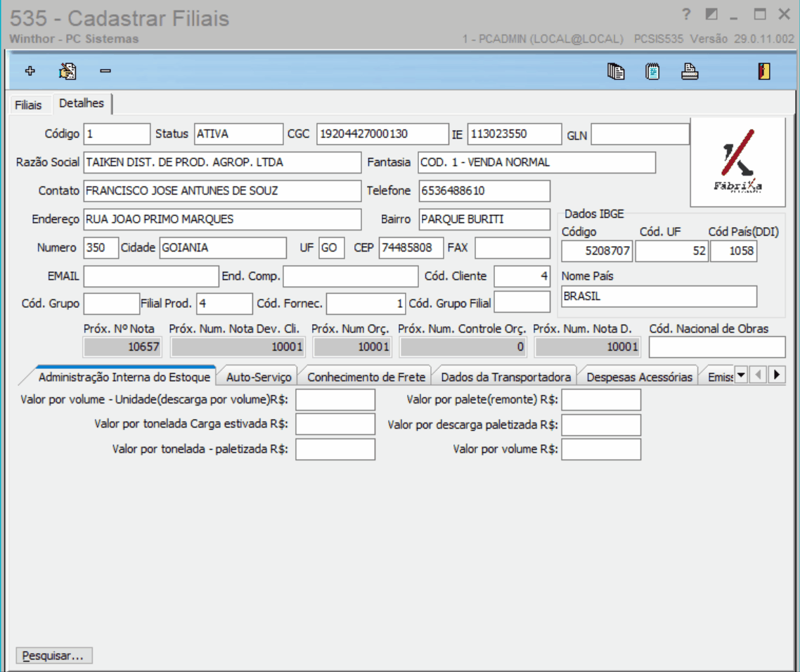Open help with the question mark icon
This screenshot has width=800, height=672.
pyautogui.click(x=686, y=14)
